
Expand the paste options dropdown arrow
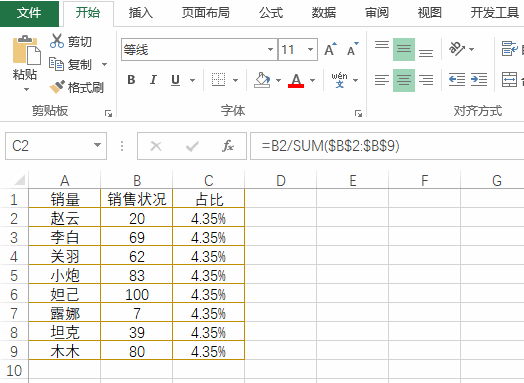(26, 90)
